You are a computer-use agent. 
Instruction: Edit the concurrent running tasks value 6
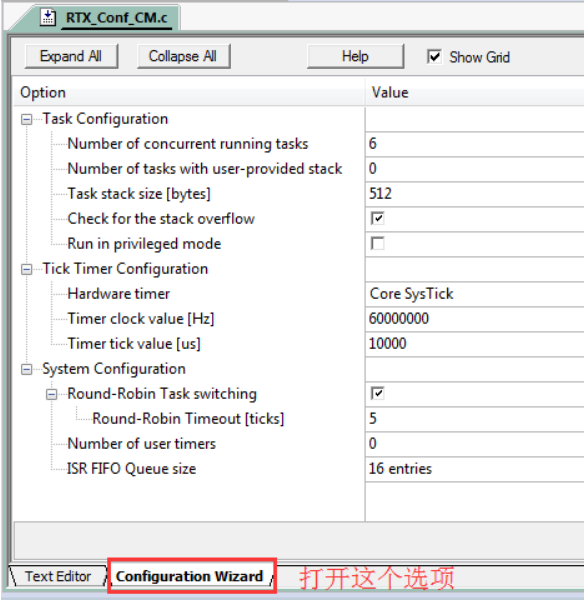coord(475,144)
